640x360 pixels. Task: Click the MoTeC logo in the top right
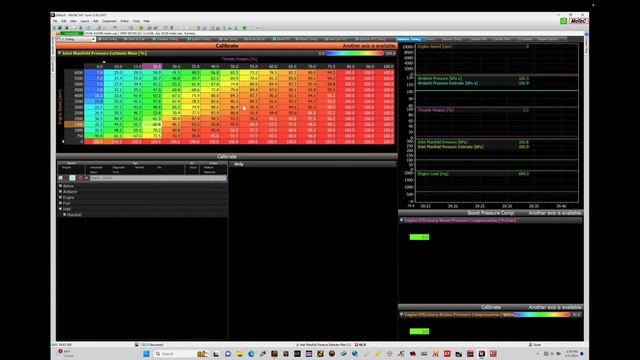[578, 21]
